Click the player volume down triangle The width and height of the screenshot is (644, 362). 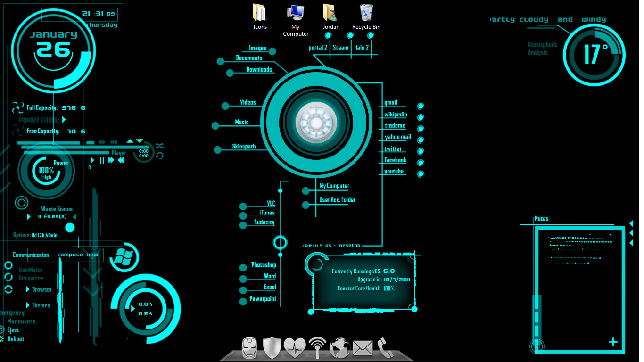pyautogui.click(x=140, y=141)
